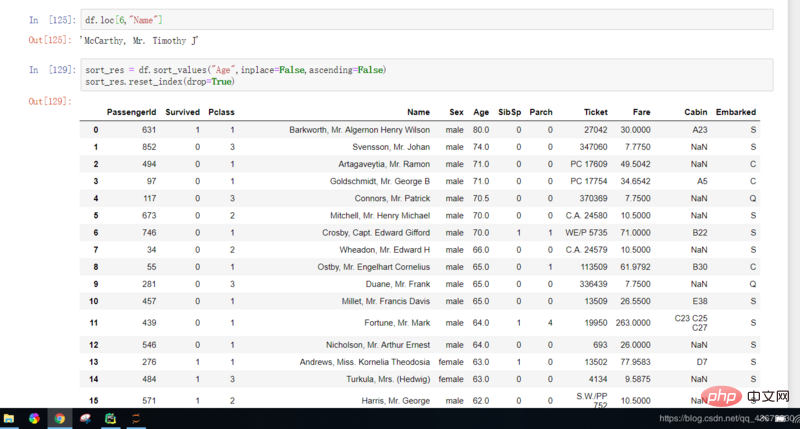Click cabin value B22
Image resolution: width=800 pixels, height=429 pixels.
click(700, 233)
